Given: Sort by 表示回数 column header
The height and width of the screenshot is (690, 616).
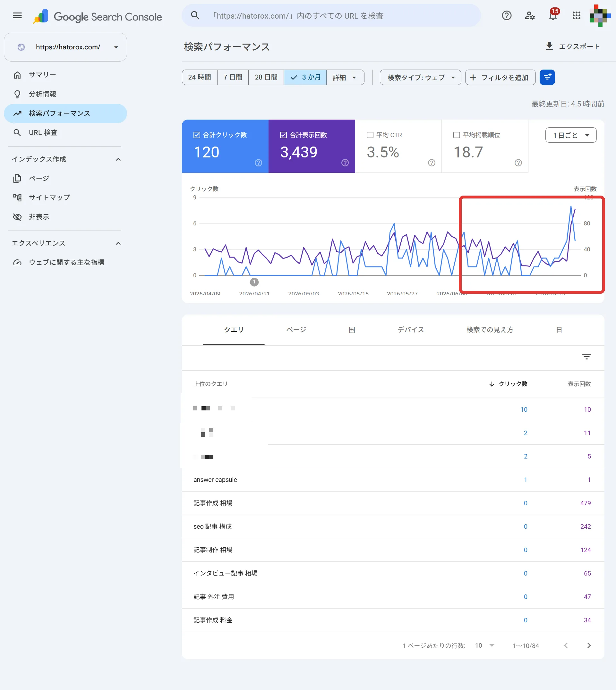Looking at the screenshot, I should click(x=579, y=384).
